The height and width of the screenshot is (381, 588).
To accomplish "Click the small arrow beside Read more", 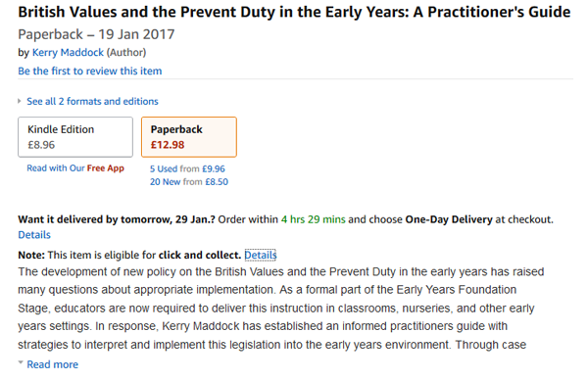I will point(21,362).
